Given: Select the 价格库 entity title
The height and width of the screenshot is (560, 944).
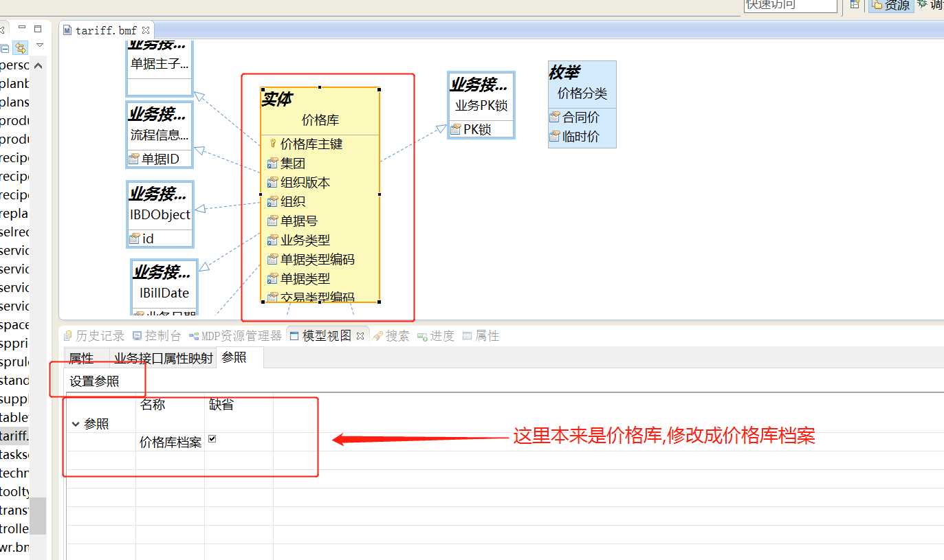Looking at the screenshot, I should [320, 120].
